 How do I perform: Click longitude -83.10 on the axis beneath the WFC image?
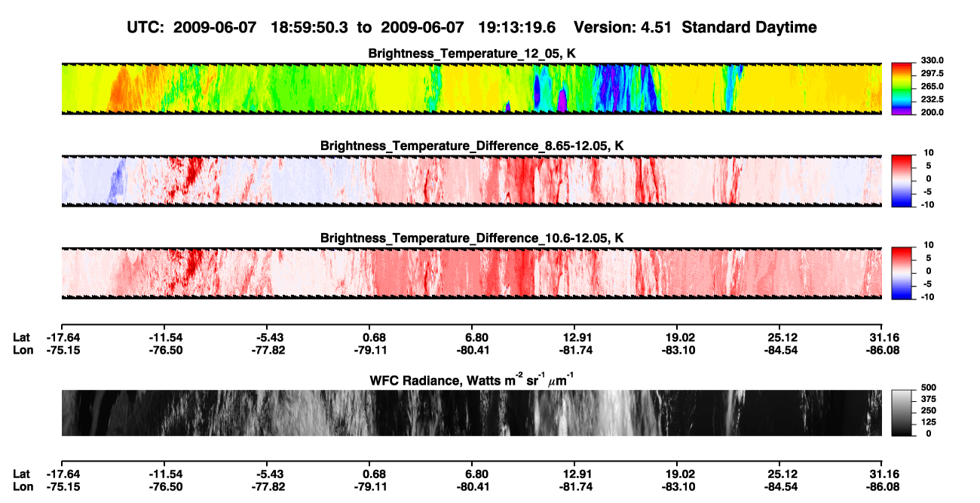coord(678,486)
